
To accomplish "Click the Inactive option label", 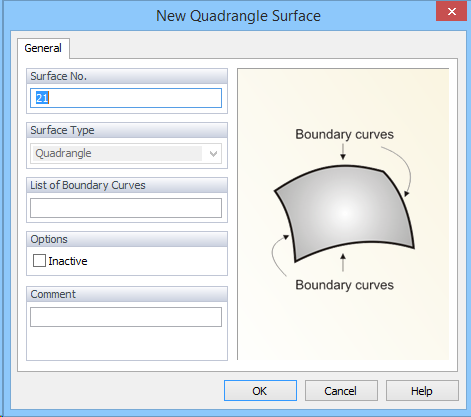I will 68,261.
